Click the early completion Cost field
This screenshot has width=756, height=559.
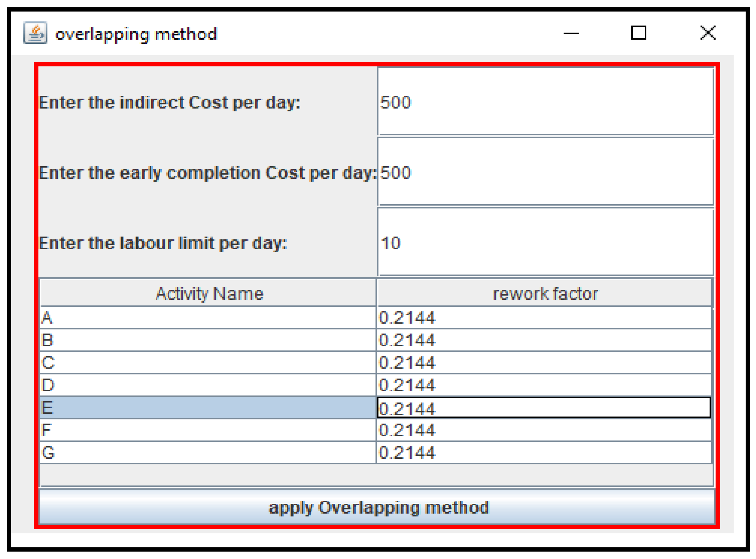[x=545, y=172]
